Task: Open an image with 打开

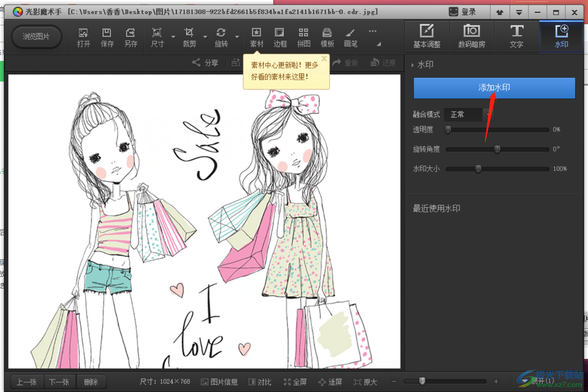Action: pyautogui.click(x=83, y=38)
